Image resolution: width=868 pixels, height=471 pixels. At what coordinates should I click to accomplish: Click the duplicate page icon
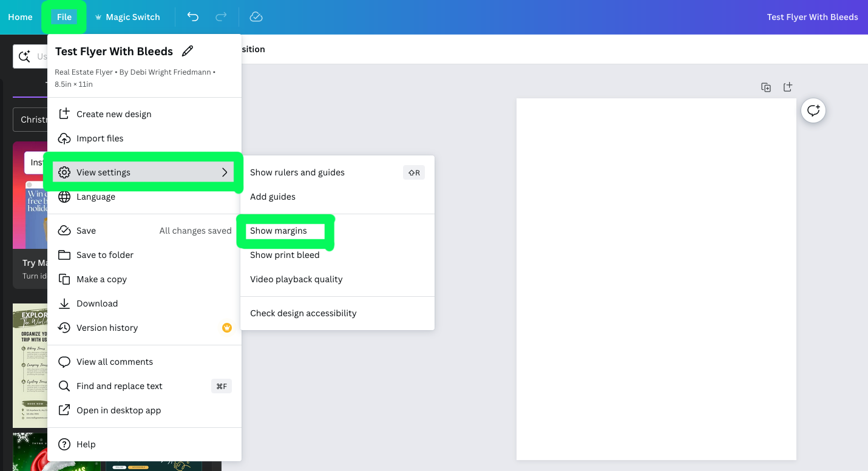(x=766, y=87)
